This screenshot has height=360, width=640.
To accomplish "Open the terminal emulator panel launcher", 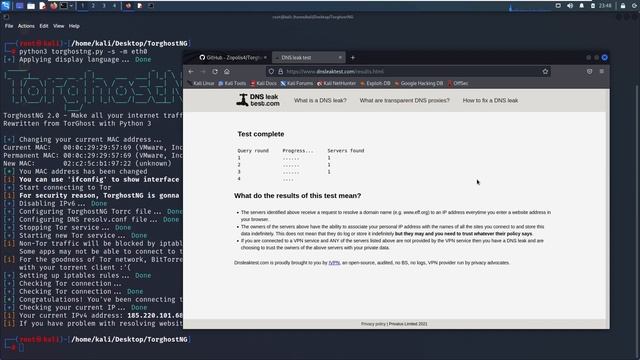I will [x=64, y=6].
